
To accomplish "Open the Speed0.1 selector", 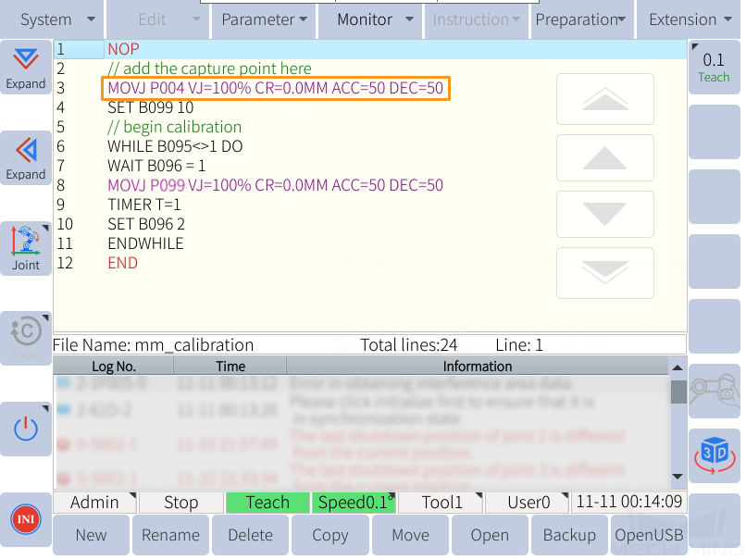I will (354, 503).
